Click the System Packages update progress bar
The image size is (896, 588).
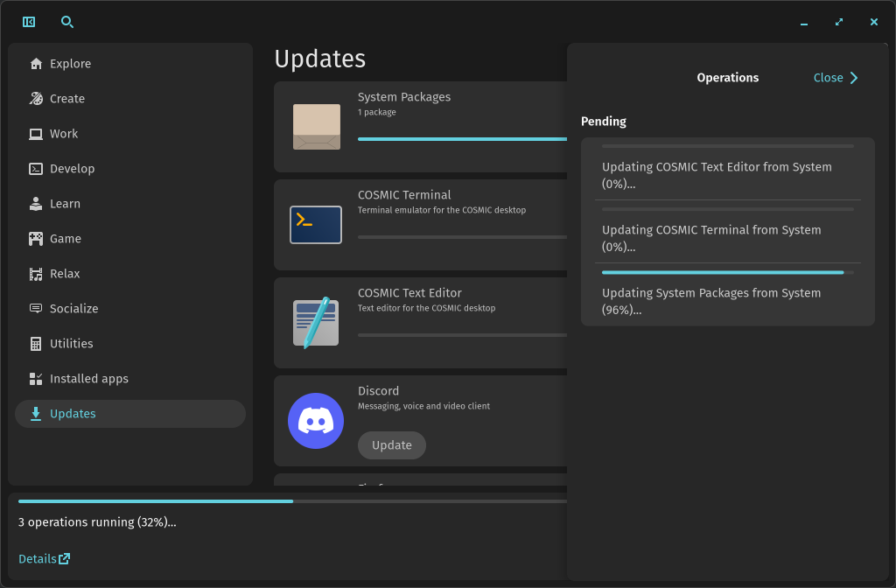tap(462, 139)
